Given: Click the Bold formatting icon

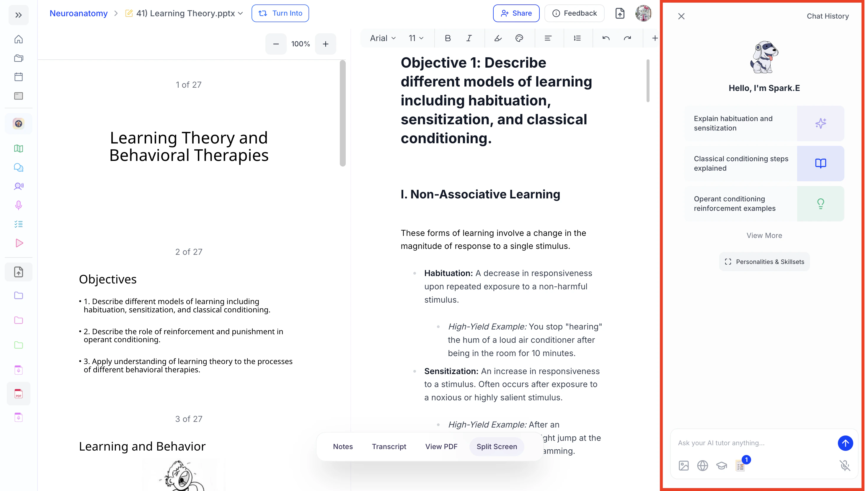Looking at the screenshot, I should (448, 38).
